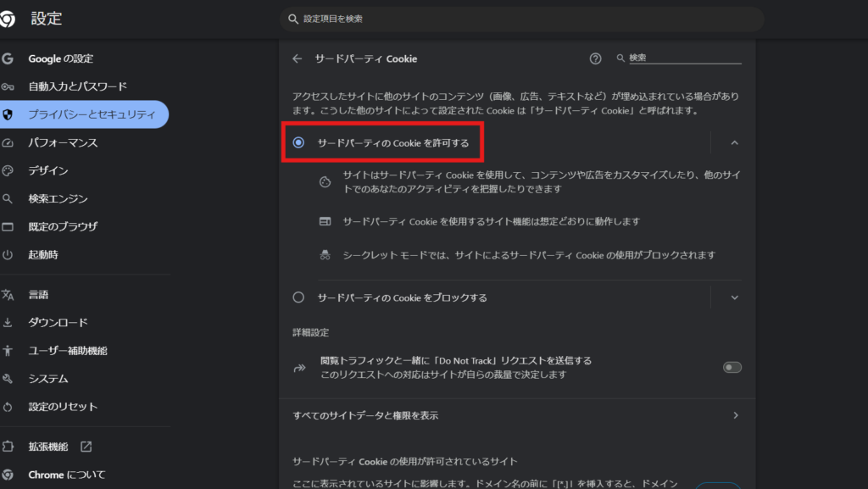The width and height of the screenshot is (868, 489).
Task: Open 設定のリセット page
Action: tap(63, 407)
